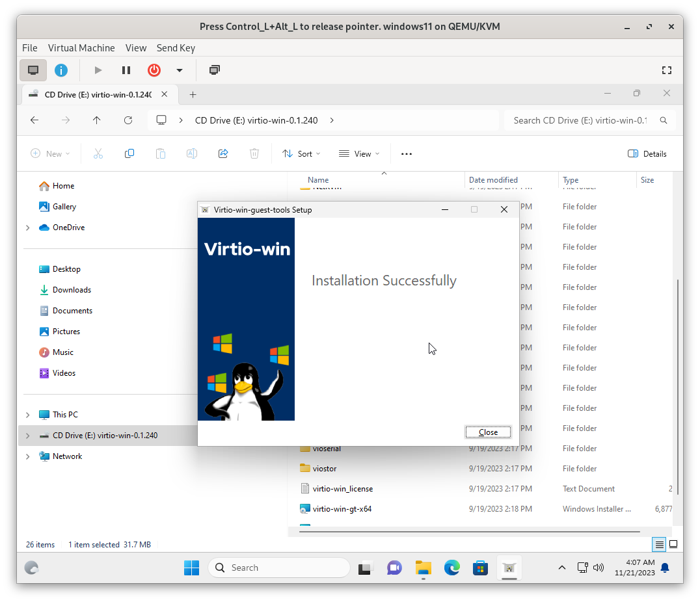
Task: Go forward in File Explorer
Action: (x=66, y=120)
